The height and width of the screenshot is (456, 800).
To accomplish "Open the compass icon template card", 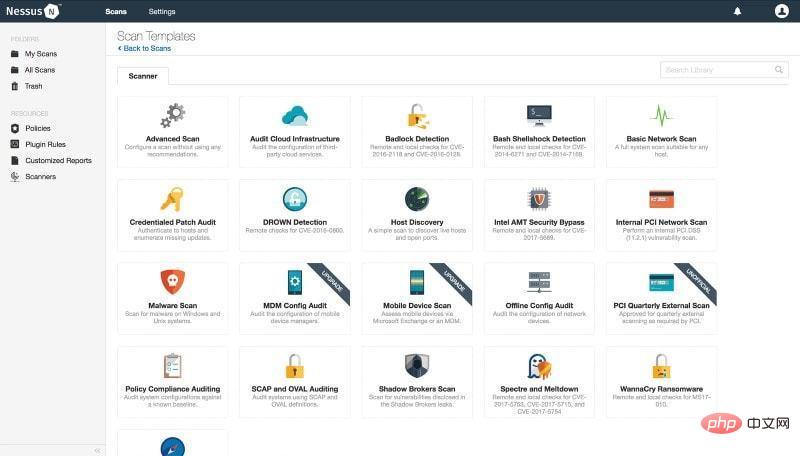I will tap(172, 443).
